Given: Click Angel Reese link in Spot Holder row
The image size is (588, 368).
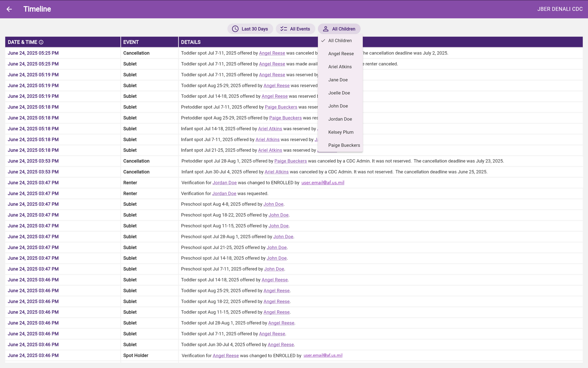Looking at the screenshot, I should point(226,356).
